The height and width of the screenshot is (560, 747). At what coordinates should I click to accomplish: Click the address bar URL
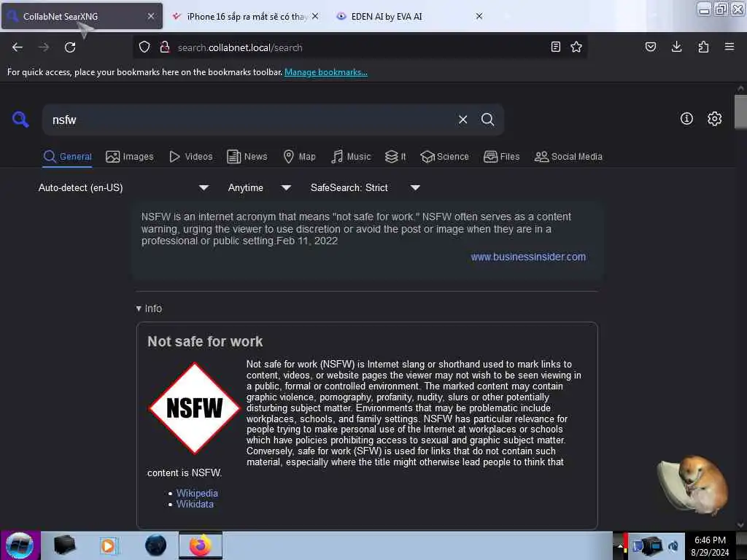(240, 47)
